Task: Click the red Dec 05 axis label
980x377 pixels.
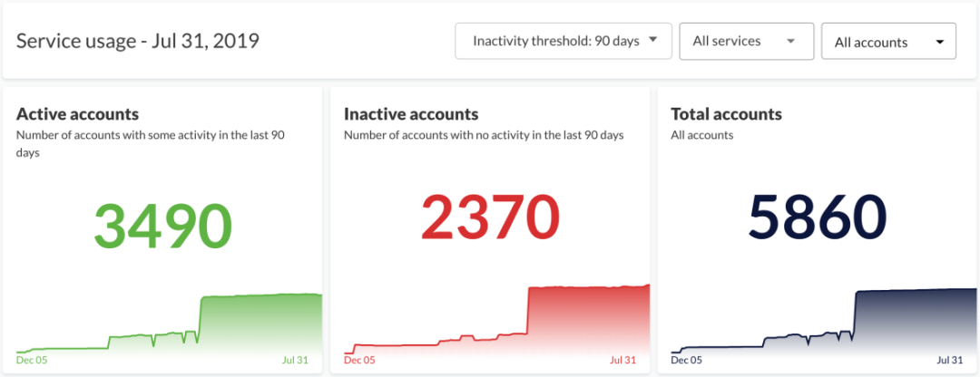Action: pos(359,360)
